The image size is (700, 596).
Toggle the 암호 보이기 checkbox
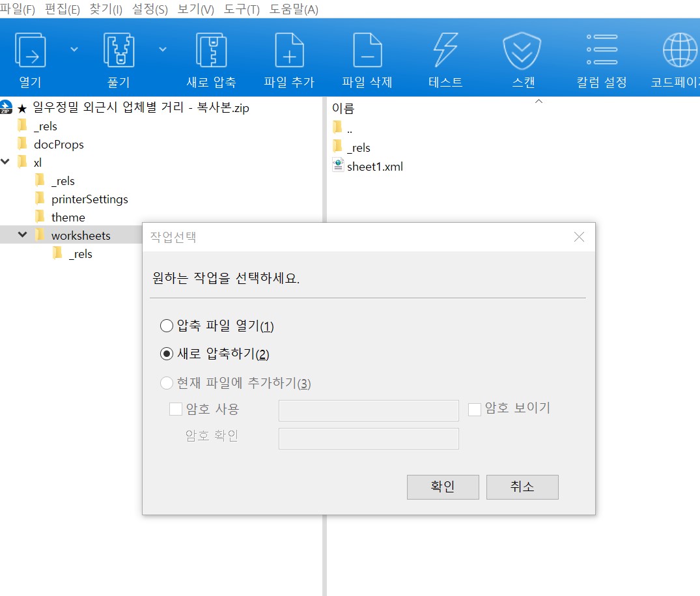[474, 408]
